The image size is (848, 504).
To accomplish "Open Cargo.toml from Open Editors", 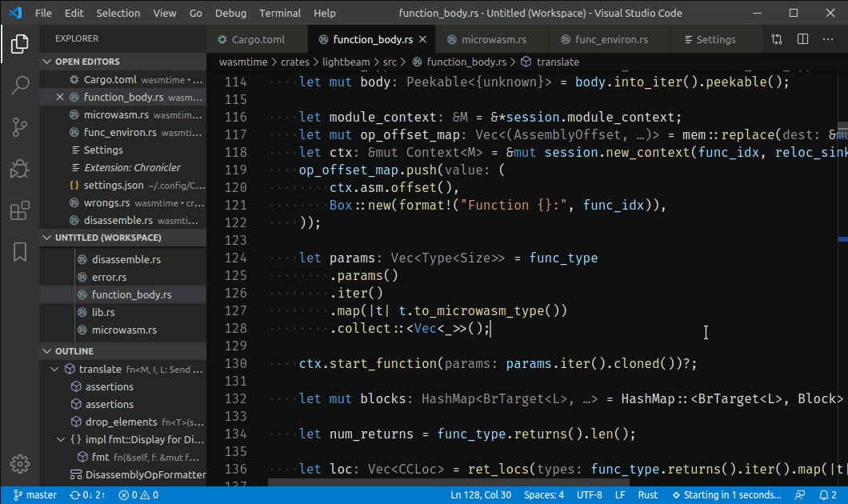I will [122, 79].
